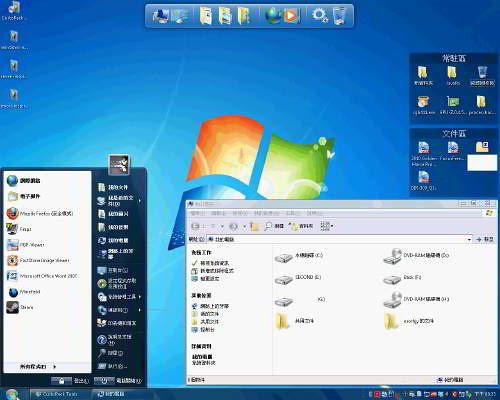This screenshot has width=500, height=400.
Task: Open Set Program Access and Defaults entry
Action: 117,283
